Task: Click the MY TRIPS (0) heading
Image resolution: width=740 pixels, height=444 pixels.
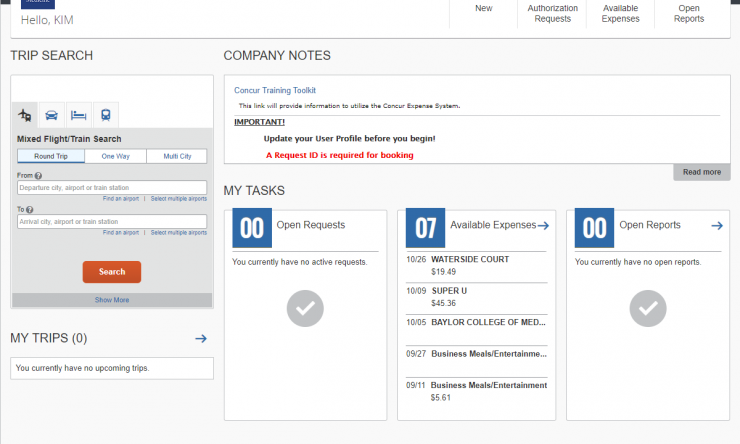Action: point(49,338)
